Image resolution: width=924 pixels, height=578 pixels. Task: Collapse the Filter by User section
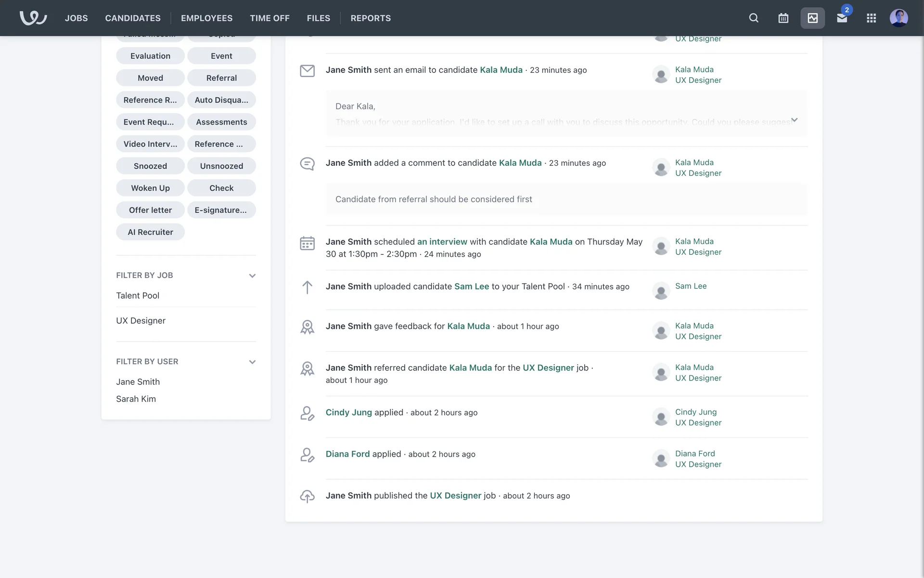[252, 362]
